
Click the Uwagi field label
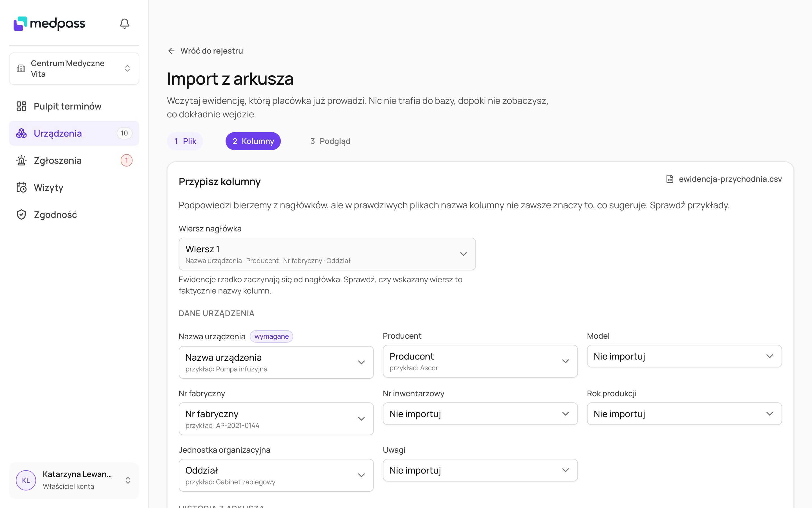pyautogui.click(x=394, y=450)
